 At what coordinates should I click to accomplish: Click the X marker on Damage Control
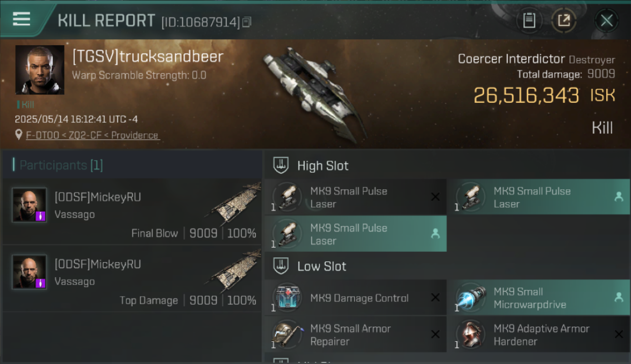coord(435,298)
